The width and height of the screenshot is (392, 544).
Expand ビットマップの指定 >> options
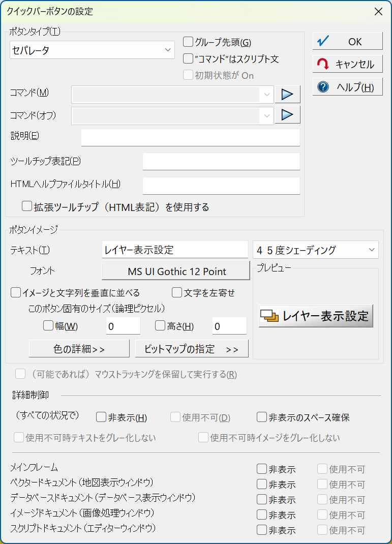[x=192, y=349]
